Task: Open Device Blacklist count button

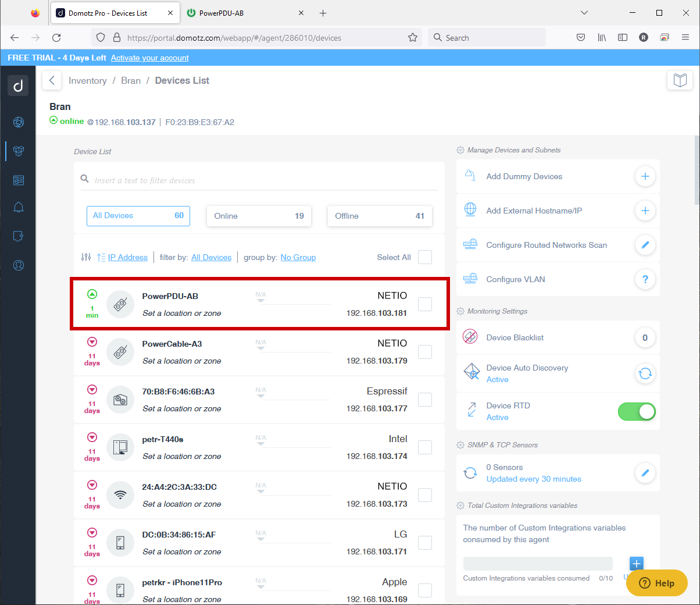Action: click(x=645, y=337)
